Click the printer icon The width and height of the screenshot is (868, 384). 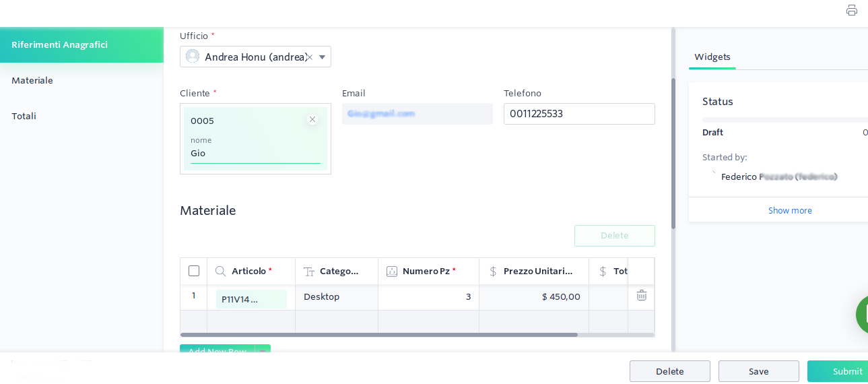click(851, 10)
